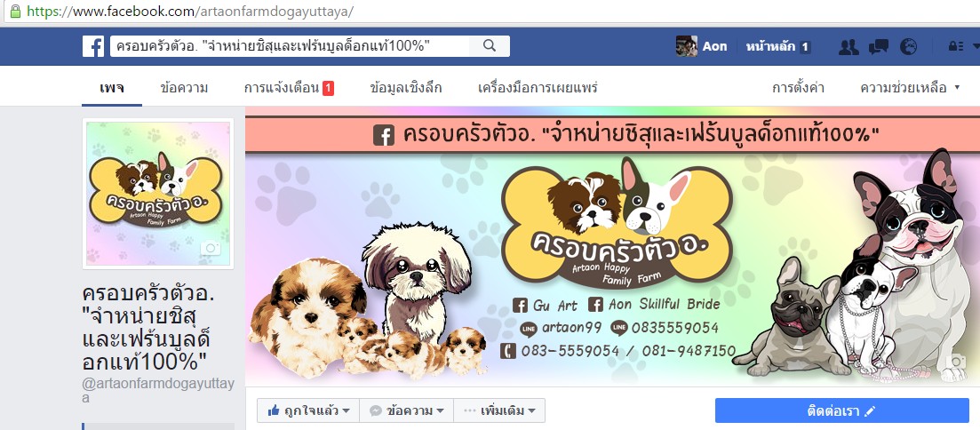Click the Facebook logo icon
The height and width of the screenshot is (430, 980).
click(93, 46)
